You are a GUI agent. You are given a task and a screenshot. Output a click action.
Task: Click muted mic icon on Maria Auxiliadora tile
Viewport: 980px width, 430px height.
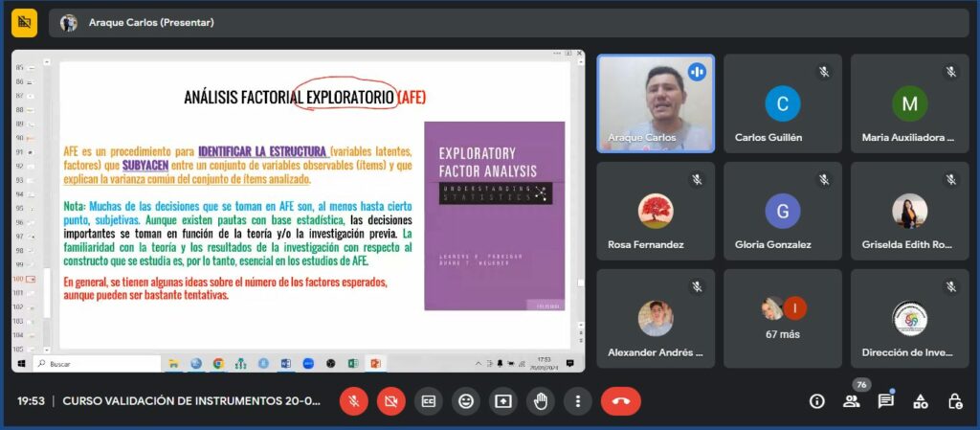950,72
